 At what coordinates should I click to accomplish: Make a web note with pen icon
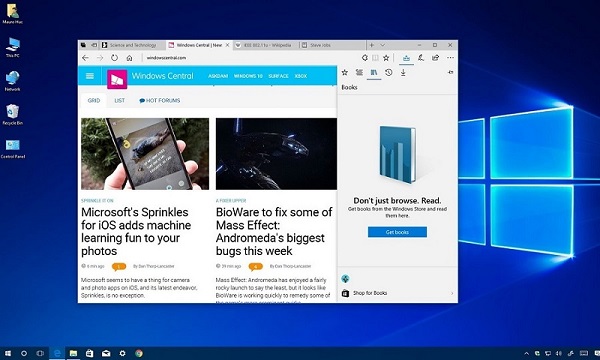tap(421, 58)
